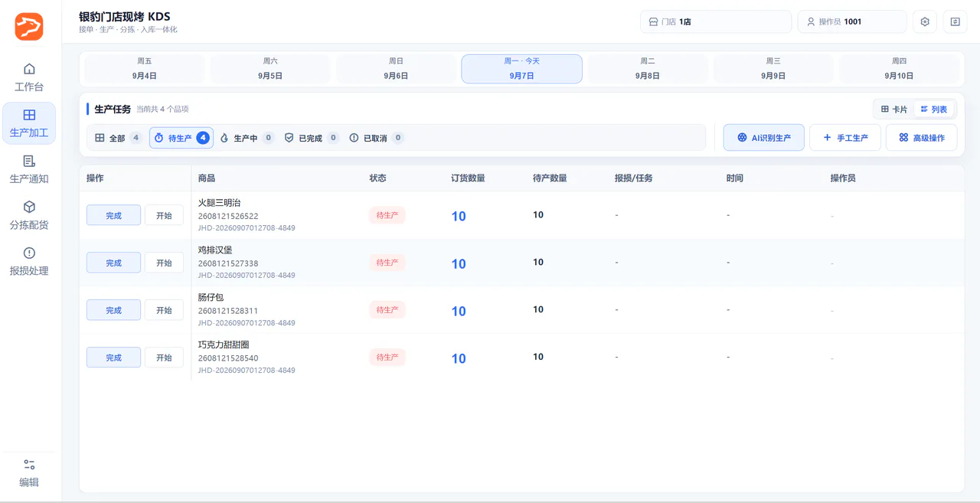This screenshot has width=980, height=503.
Task: Click 开始 for 火腿三明治
Action: 164,215
